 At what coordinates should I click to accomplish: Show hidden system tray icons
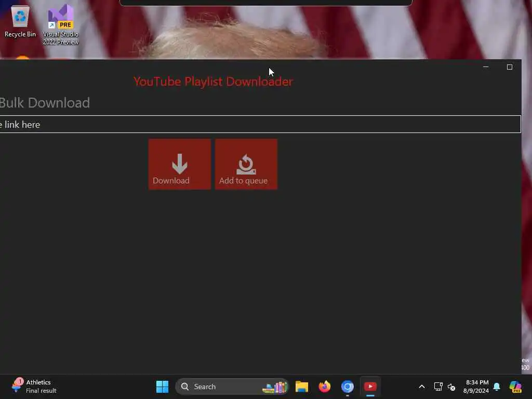(x=422, y=387)
